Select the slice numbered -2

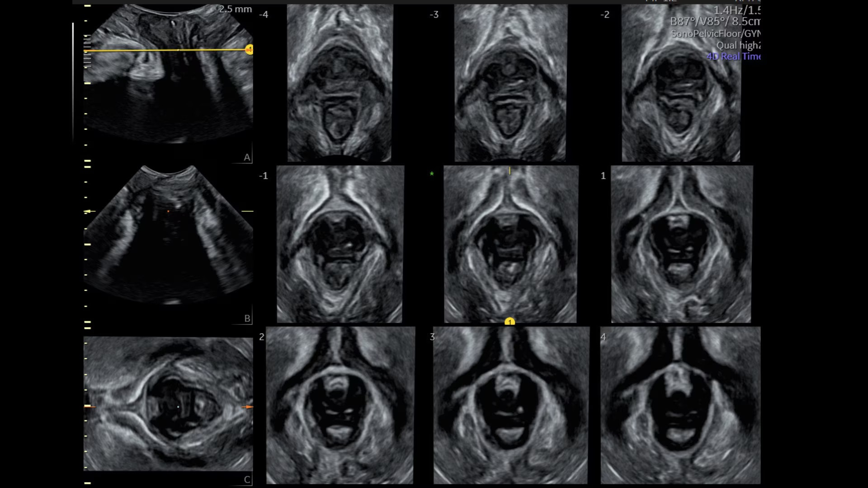click(x=680, y=84)
